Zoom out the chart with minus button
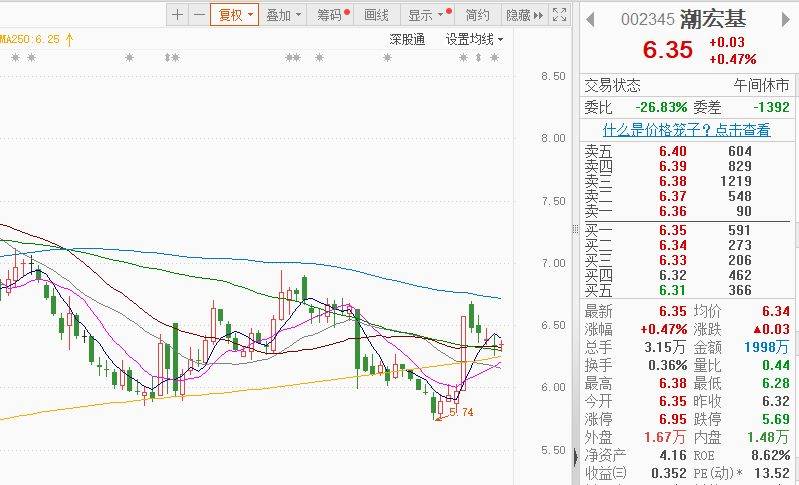The height and width of the screenshot is (485, 799). coord(199,15)
